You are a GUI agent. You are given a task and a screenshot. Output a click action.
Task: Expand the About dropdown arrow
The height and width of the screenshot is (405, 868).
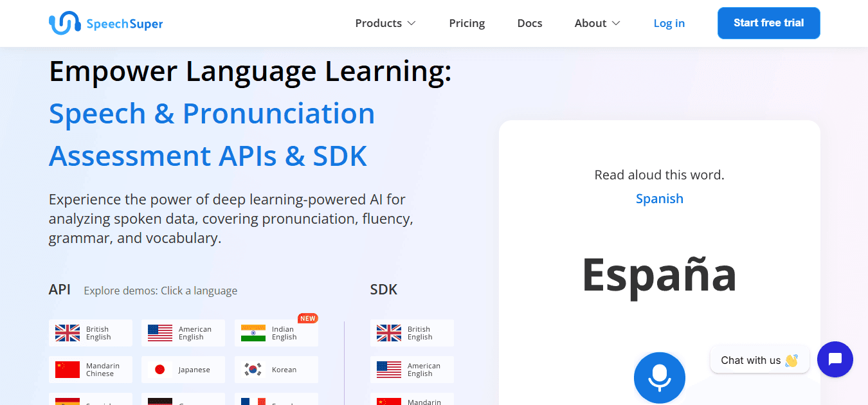[616, 23]
